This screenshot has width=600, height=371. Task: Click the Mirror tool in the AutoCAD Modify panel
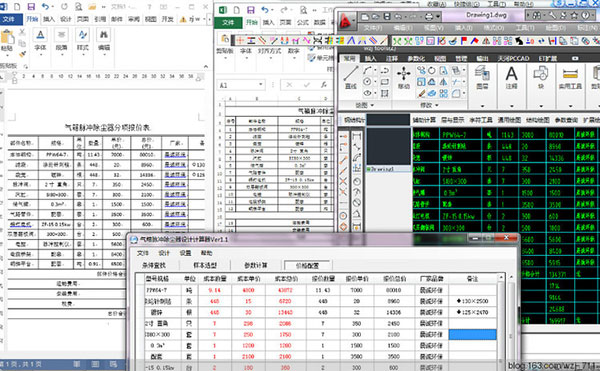click(443, 81)
